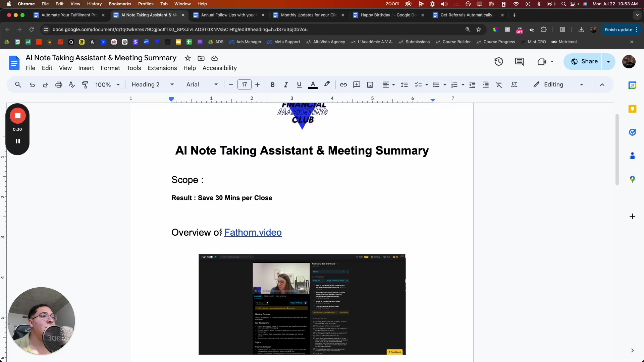Open the Docs File menu
The height and width of the screenshot is (362, 644).
click(31, 68)
